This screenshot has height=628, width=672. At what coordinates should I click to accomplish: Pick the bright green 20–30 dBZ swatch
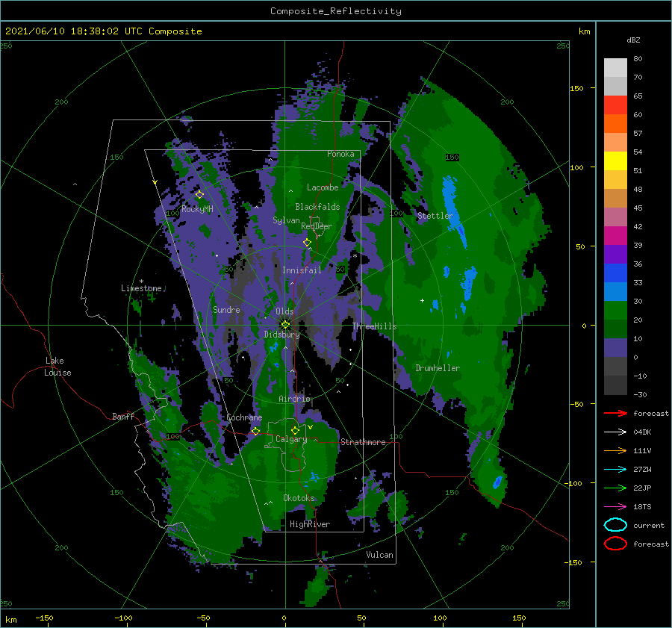615,311
